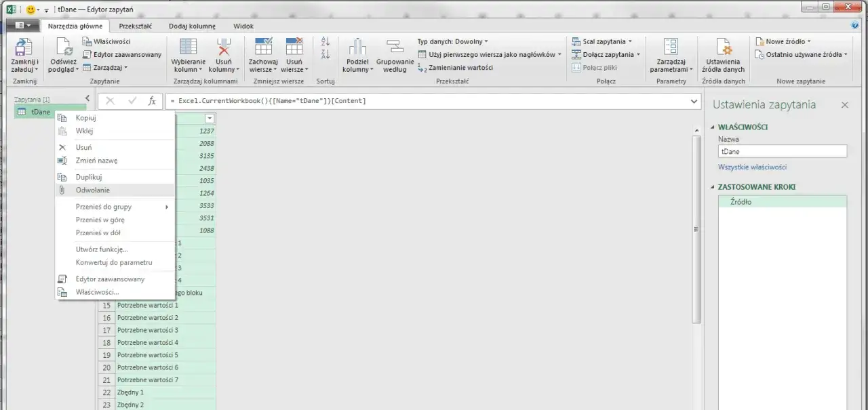Click Zamienianie wartości
The width and height of the screenshot is (868, 410).
click(455, 67)
